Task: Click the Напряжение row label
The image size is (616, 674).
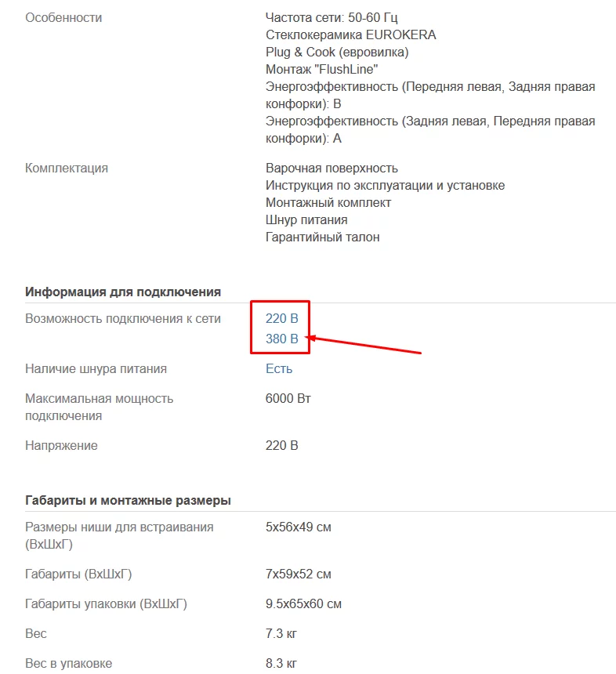Action: pyautogui.click(x=61, y=446)
